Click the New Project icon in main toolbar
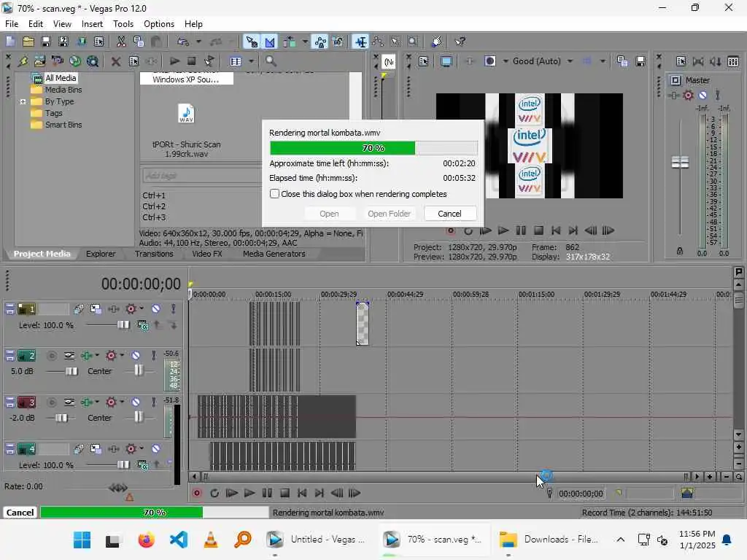747x560 pixels. [x=10, y=42]
